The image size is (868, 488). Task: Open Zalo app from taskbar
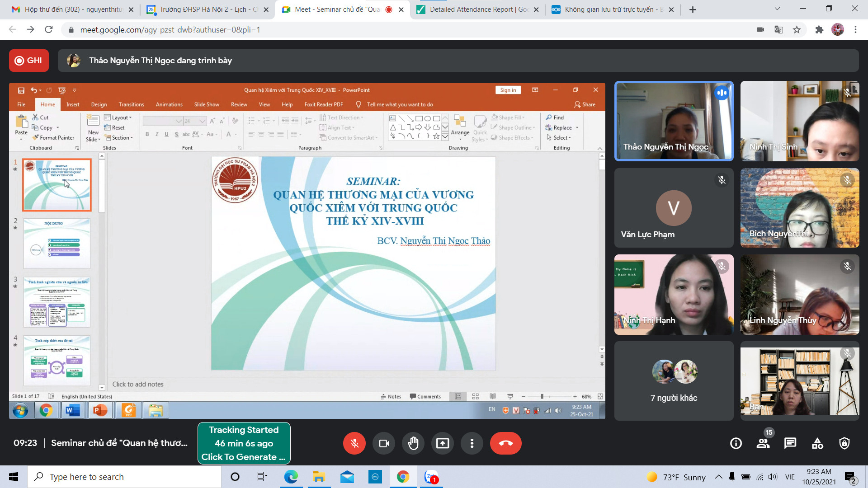[431, 477]
